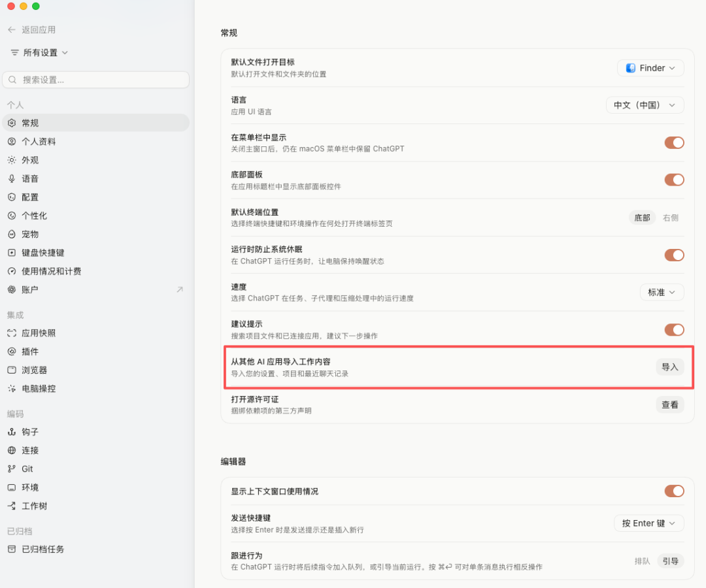Open the 标准 speed dropdown
Viewport: 706px width, 588px height.
pos(662,293)
